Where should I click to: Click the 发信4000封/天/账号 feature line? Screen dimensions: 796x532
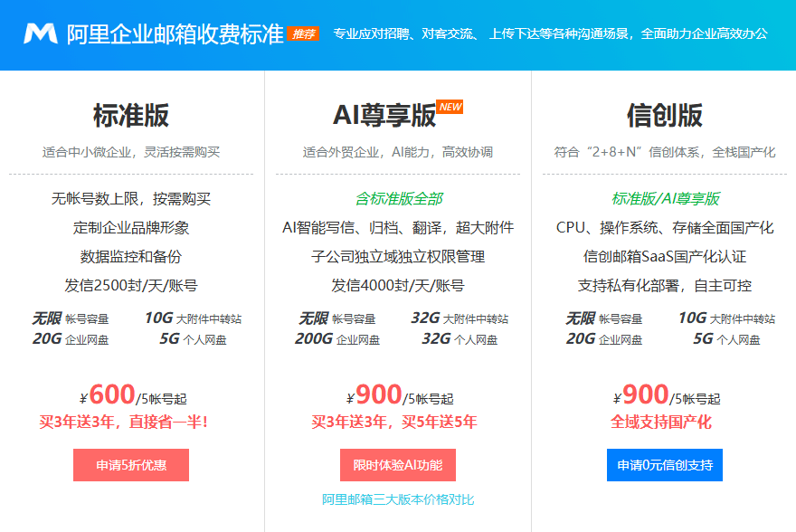pos(398,285)
